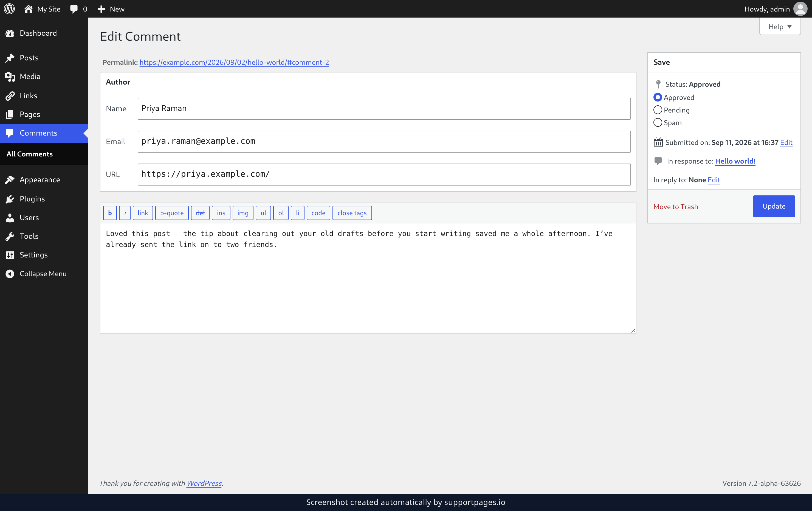
Task: Click the Tools wrench icon
Action: [x=10, y=236]
